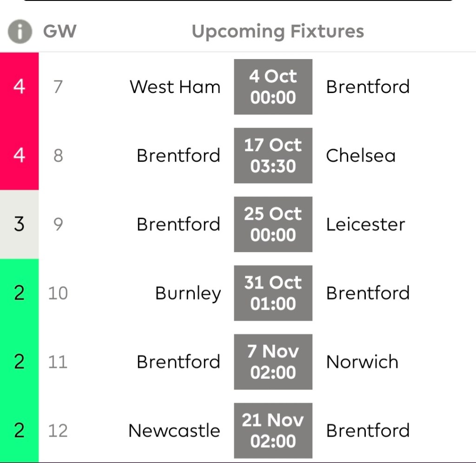Select Newcastle in the gameweek 12 fixture

pyautogui.click(x=174, y=431)
